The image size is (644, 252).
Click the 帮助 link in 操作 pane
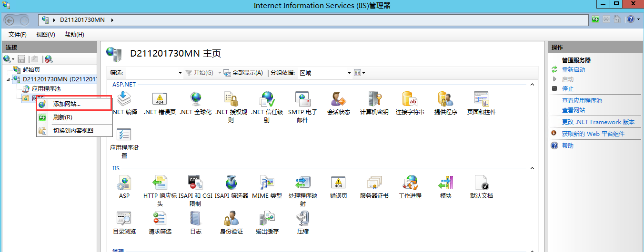568,146
